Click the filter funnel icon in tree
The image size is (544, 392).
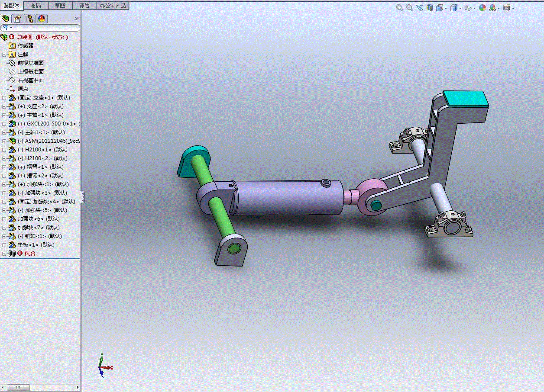(6, 28)
